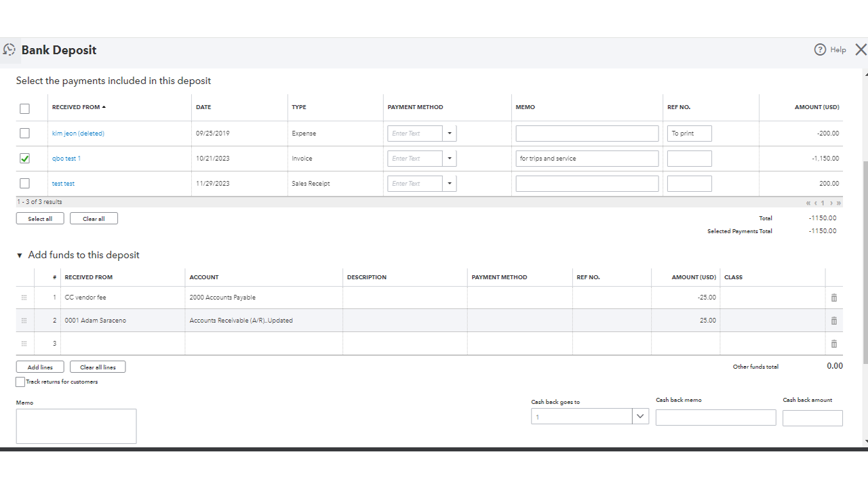Collapse the Add funds to this deposit section

[20, 256]
